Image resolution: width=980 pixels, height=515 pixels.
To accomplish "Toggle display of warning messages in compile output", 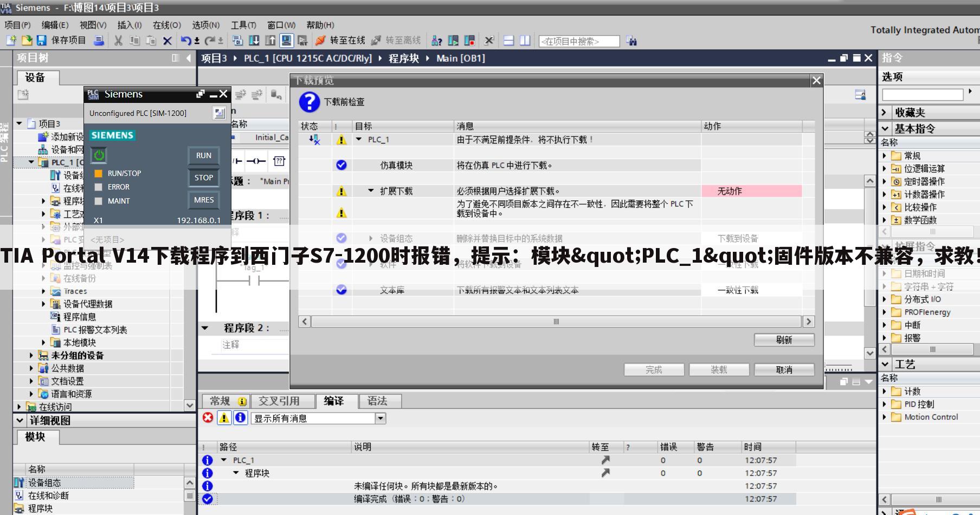I will pos(223,418).
